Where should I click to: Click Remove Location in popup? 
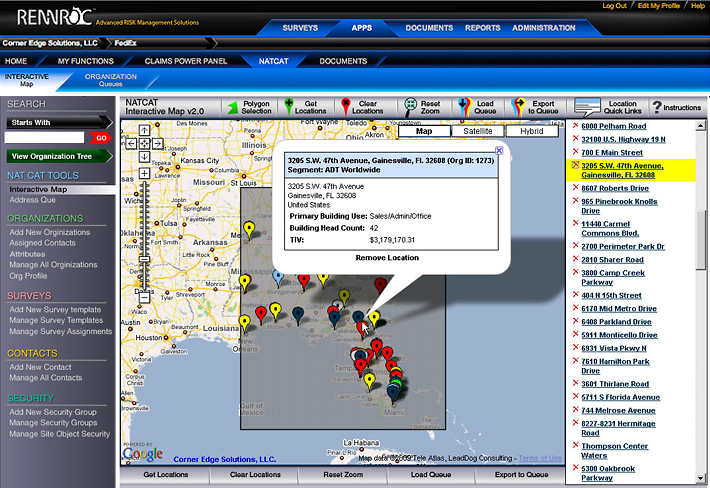(387, 258)
